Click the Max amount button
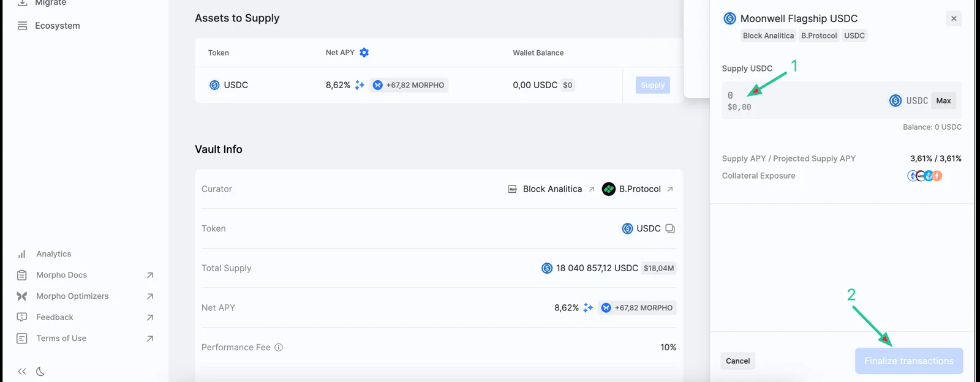 click(944, 100)
